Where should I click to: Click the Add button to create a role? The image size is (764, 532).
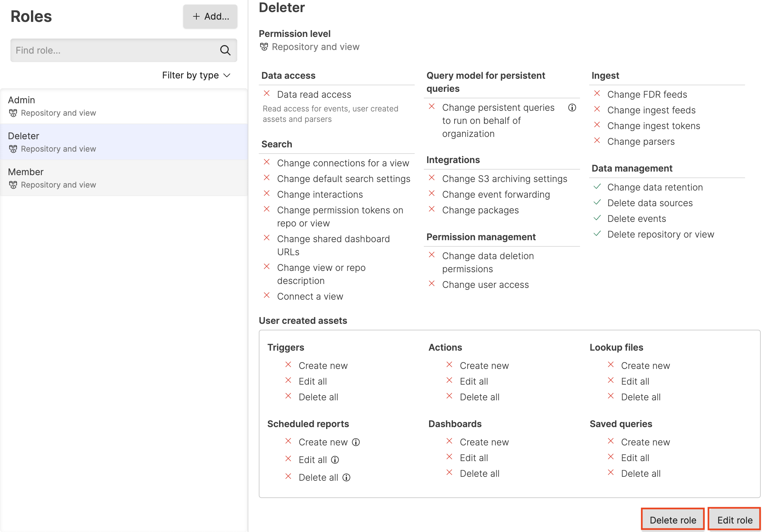210,16
